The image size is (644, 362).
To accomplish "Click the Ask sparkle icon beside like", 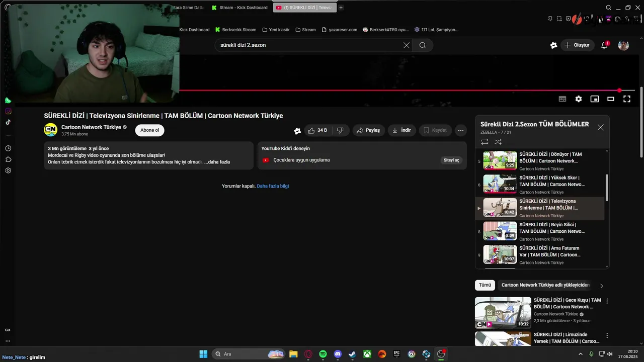I will (x=297, y=131).
